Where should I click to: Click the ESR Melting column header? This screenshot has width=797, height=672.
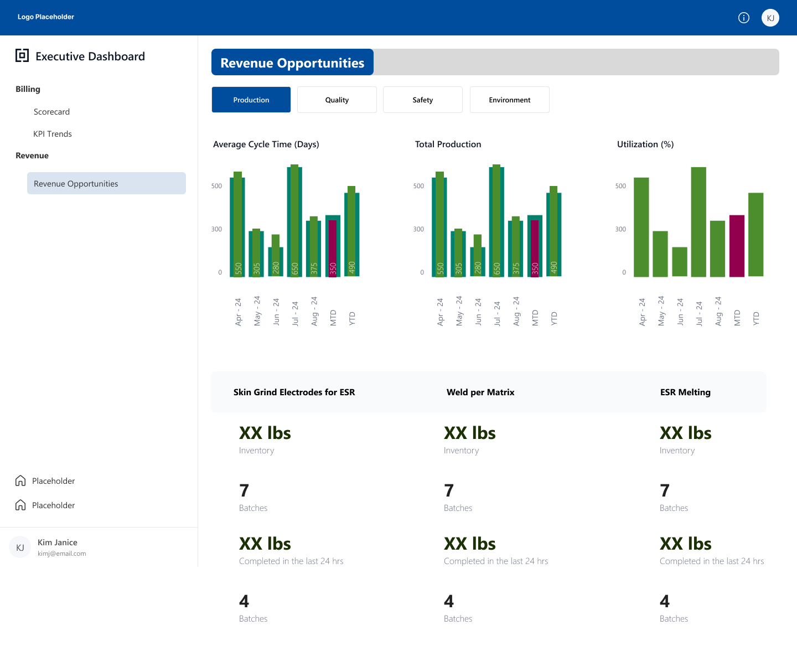[x=685, y=392]
